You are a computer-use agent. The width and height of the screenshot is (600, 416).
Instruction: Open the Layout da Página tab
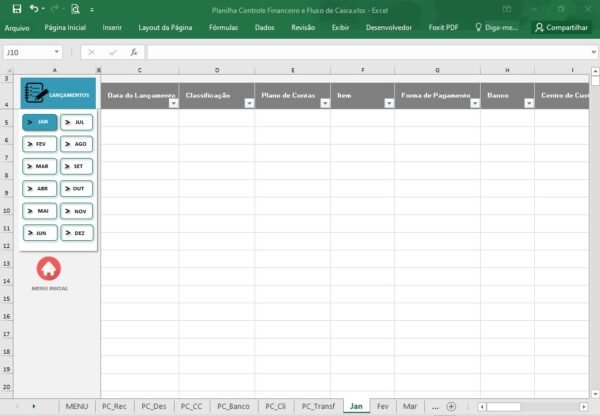(165, 28)
